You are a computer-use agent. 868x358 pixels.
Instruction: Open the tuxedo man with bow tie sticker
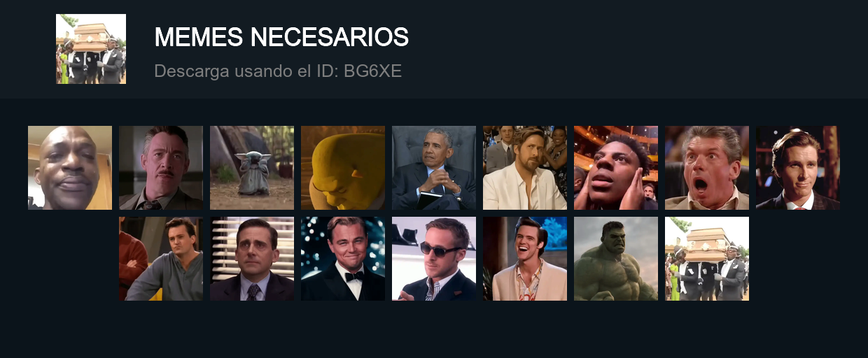(343, 259)
